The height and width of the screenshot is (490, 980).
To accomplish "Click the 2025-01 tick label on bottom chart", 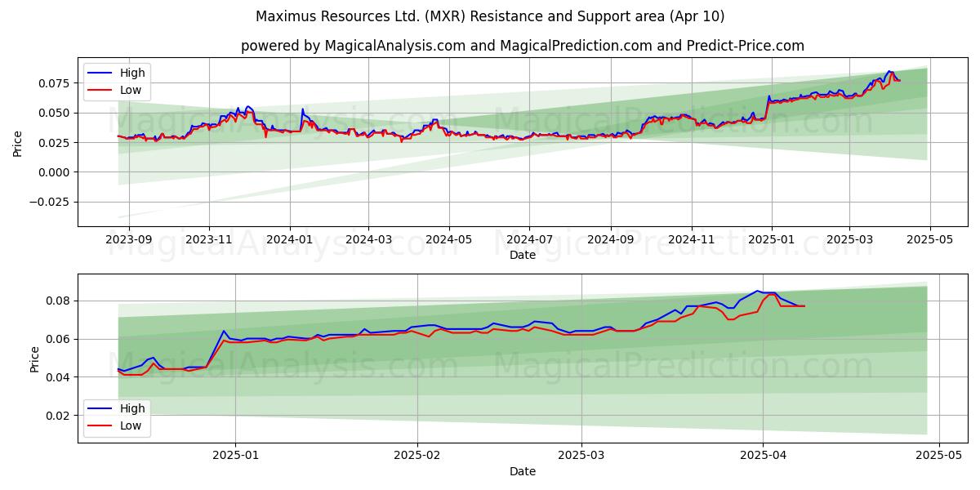I will coord(235,456).
